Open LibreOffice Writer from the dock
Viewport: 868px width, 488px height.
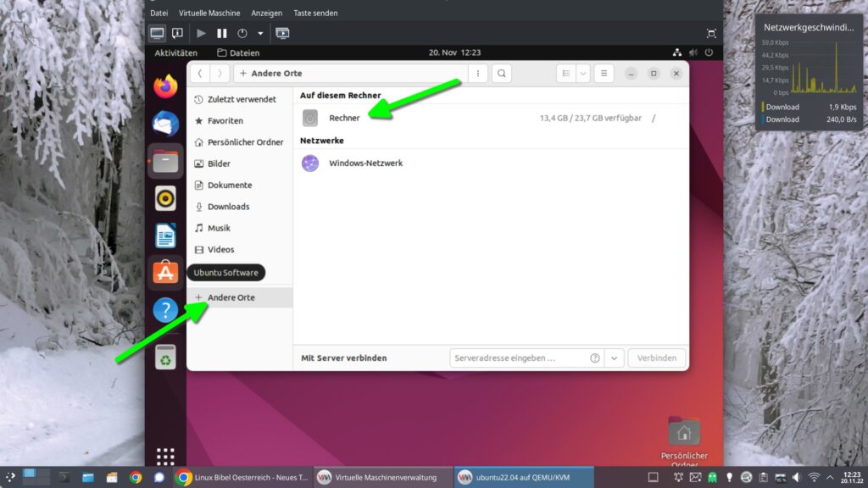(x=165, y=236)
